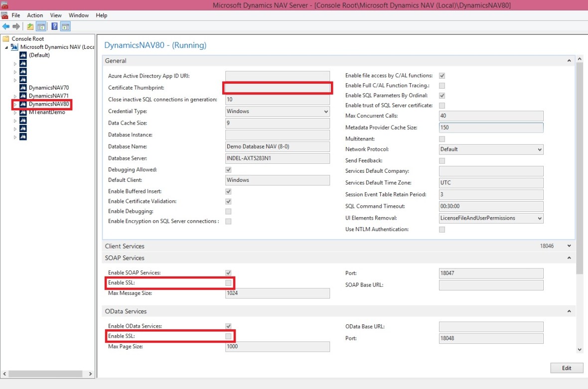Click the Certificate Thumbprint input field
Image resolution: width=588 pixels, height=389 pixels.
click(278, 88)
